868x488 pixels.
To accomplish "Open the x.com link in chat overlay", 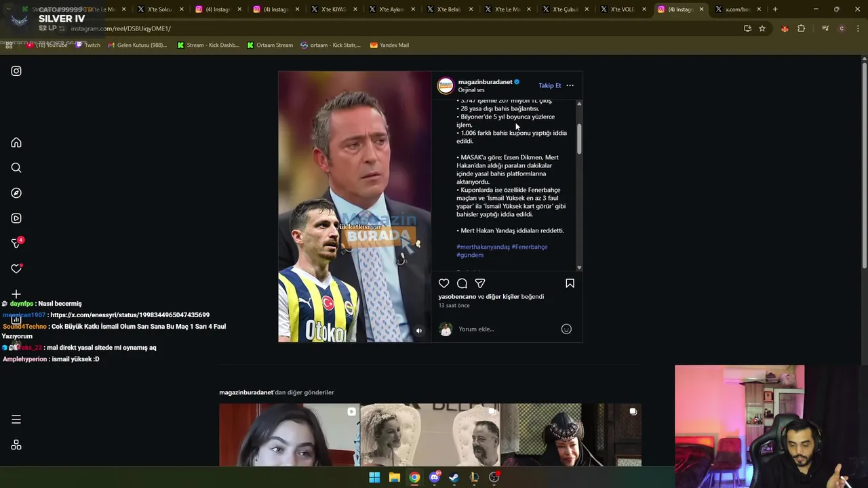I will tap(130, 315).
